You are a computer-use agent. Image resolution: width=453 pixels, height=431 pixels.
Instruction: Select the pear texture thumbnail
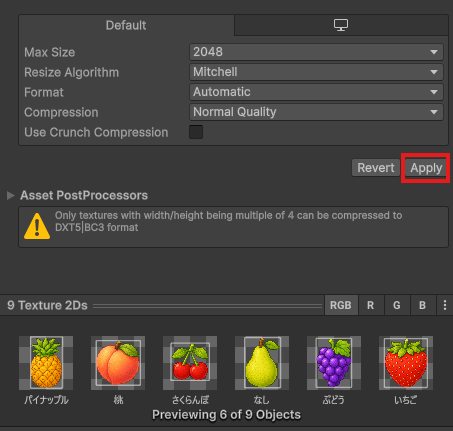(262, 363)
